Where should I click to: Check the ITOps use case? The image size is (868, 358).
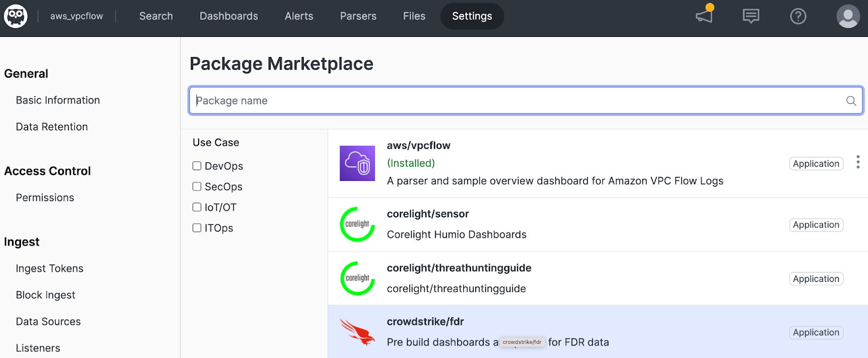197,228
